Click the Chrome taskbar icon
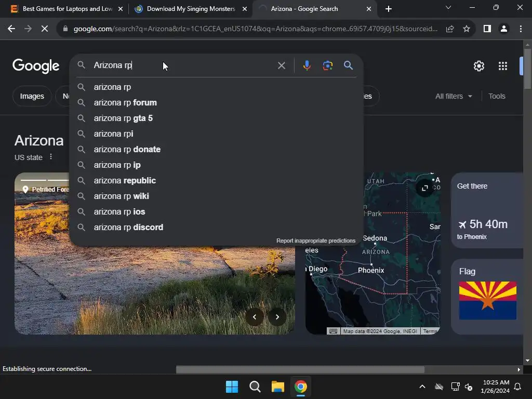Image resolution: width=532 pixels, height=399 pixels. [x=301, y=387]
